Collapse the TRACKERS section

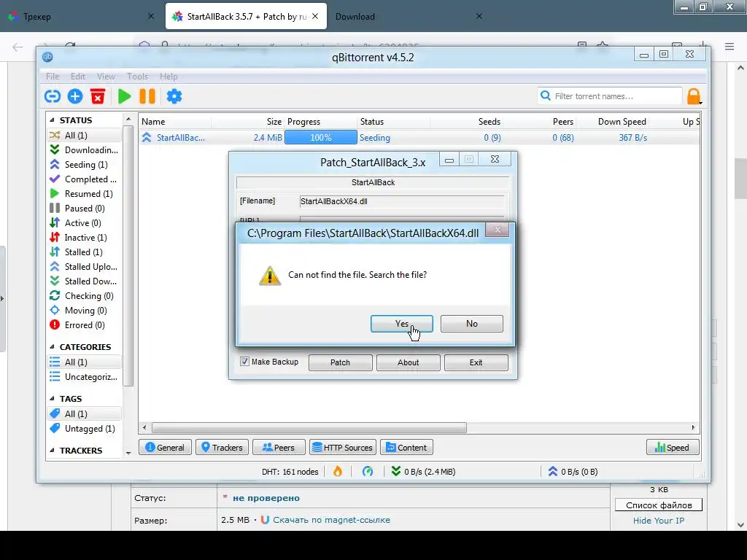52,450
